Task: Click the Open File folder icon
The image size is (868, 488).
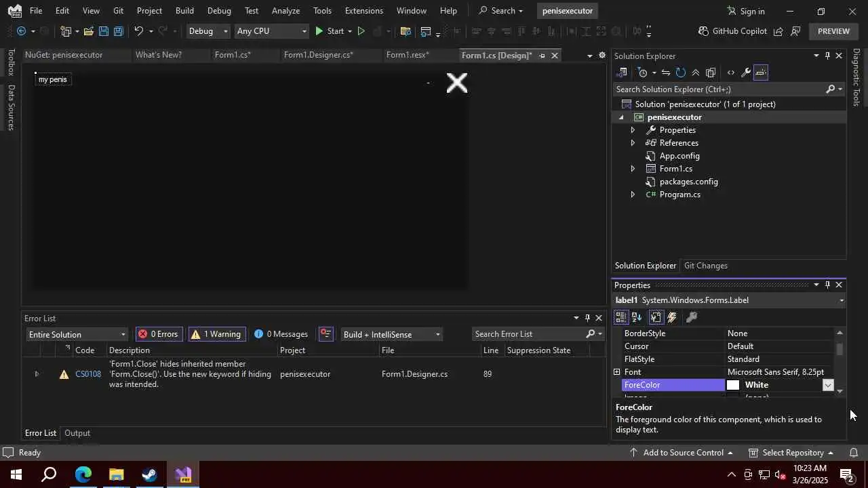Action: point(88,31)
